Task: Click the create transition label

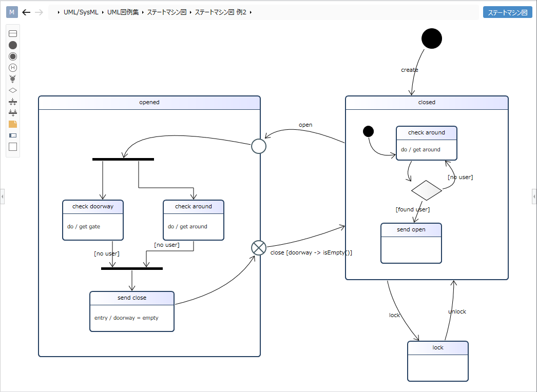Action: 410,70
